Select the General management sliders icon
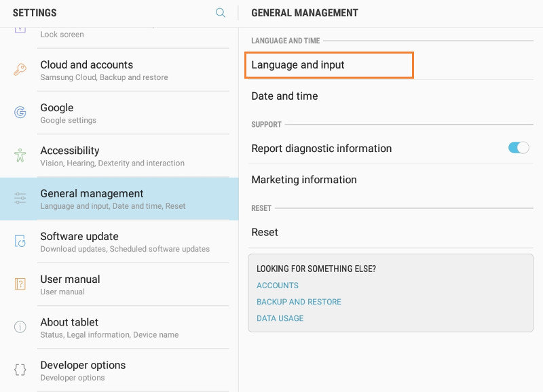Viewport: 543px width, 392px height. (18, 198)
